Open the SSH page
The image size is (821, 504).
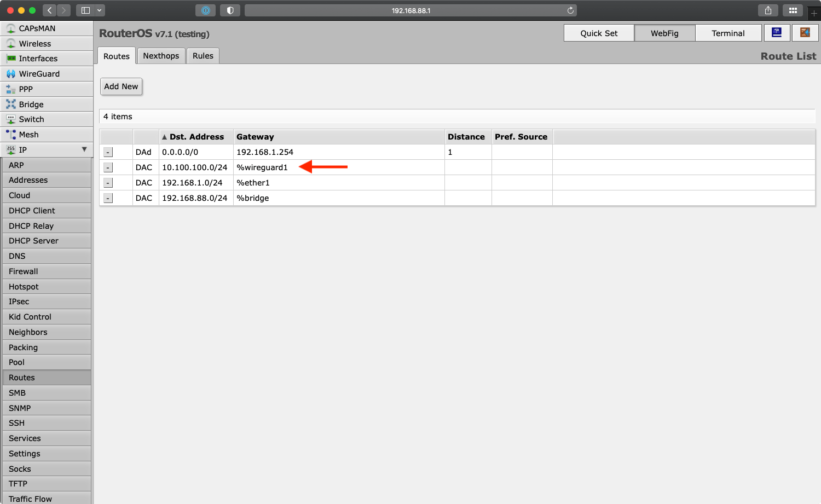pos(47,423)
